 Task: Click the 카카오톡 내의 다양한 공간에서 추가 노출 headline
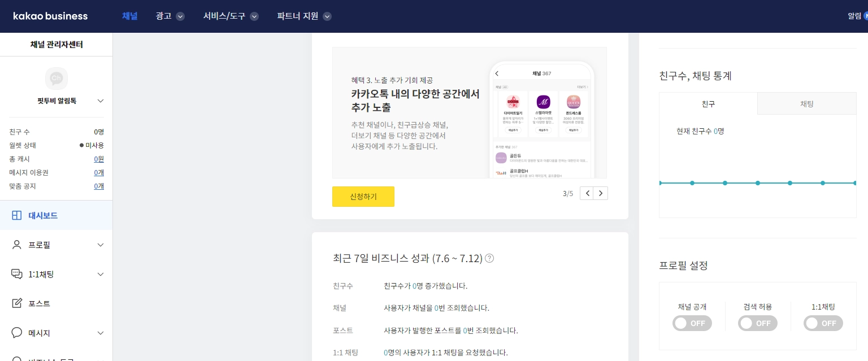(415, 101)
